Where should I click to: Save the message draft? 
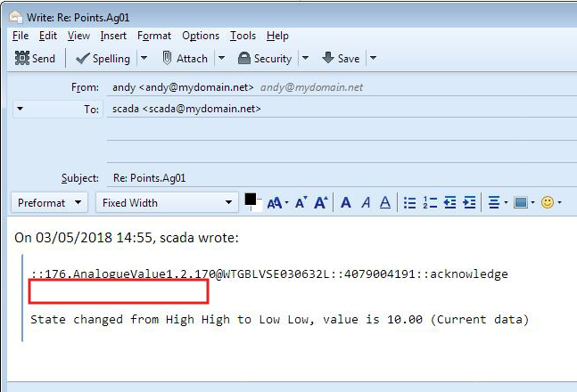pyautogui.click(x=341, y=59)
